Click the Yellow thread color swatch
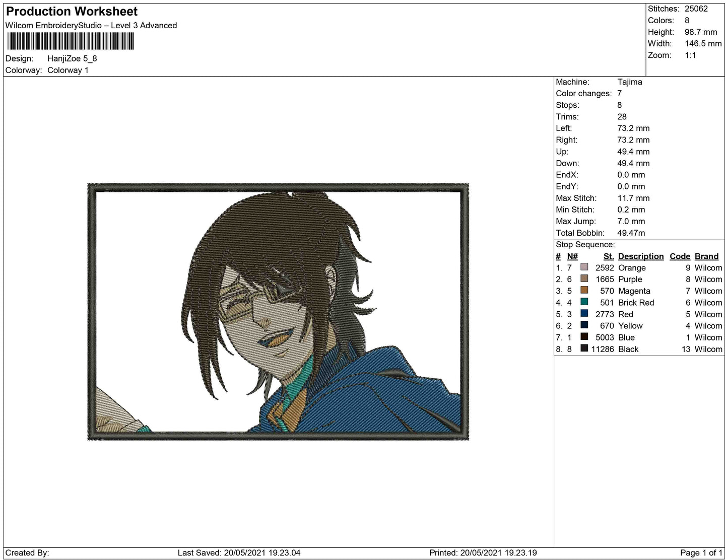728x560 pixels. point(584,325)
